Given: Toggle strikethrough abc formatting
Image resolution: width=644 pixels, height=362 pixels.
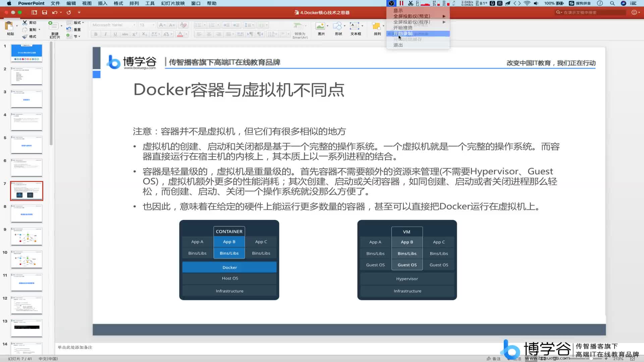Looking at the screenshot, I should [125, 34].
